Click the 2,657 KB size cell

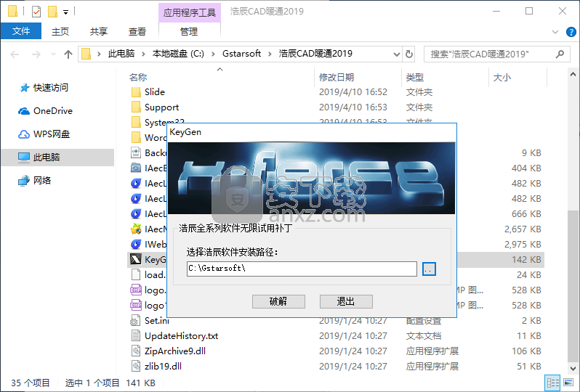pyautogui.click(x=523, y=229)
